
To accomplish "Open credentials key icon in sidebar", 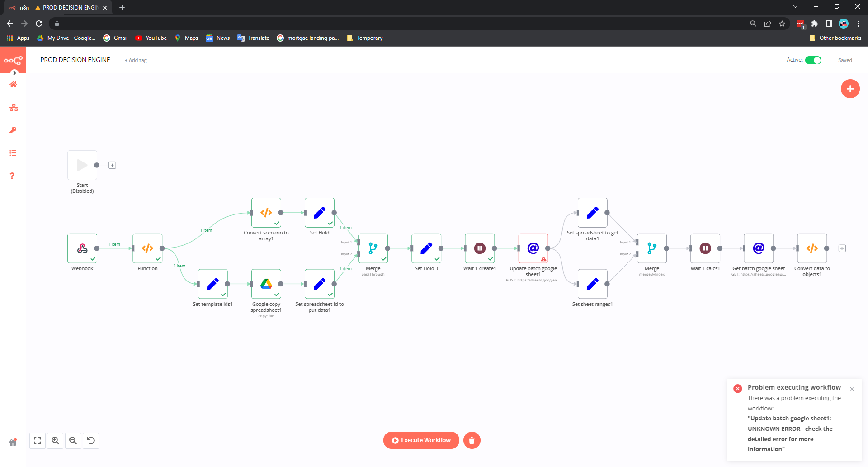I will tap(13, 130).
